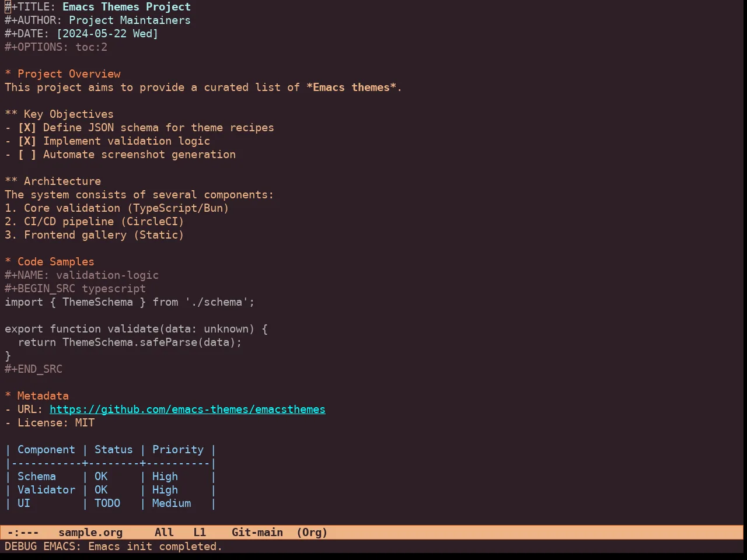Click the [2024-05-22 Wed] date stamp
The width and height of the screenshot is (747, 560).
(107, 34)
